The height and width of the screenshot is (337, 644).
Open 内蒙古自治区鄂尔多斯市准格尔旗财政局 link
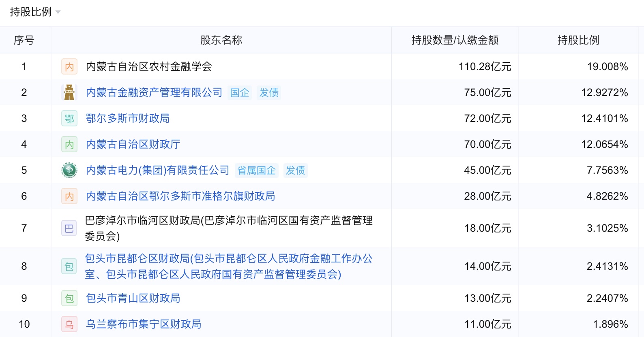tap(180, 196)
